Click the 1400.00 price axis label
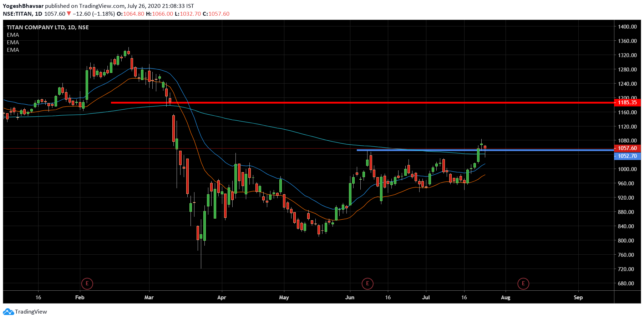644x320 pixels. [x=627, y=26]
